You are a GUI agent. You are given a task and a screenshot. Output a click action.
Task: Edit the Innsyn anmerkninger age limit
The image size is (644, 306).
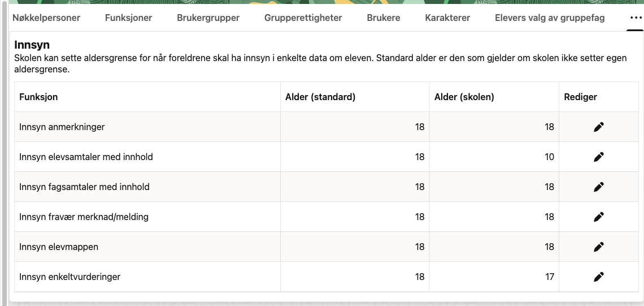599,127
